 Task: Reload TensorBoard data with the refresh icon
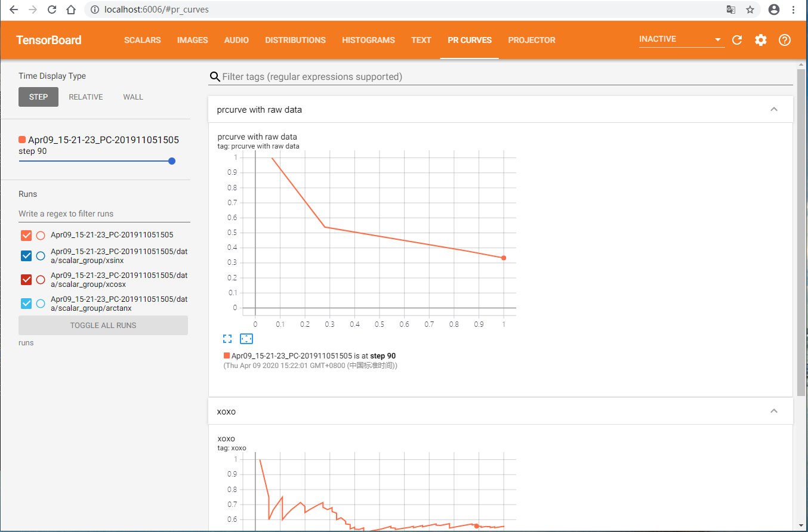737,40
